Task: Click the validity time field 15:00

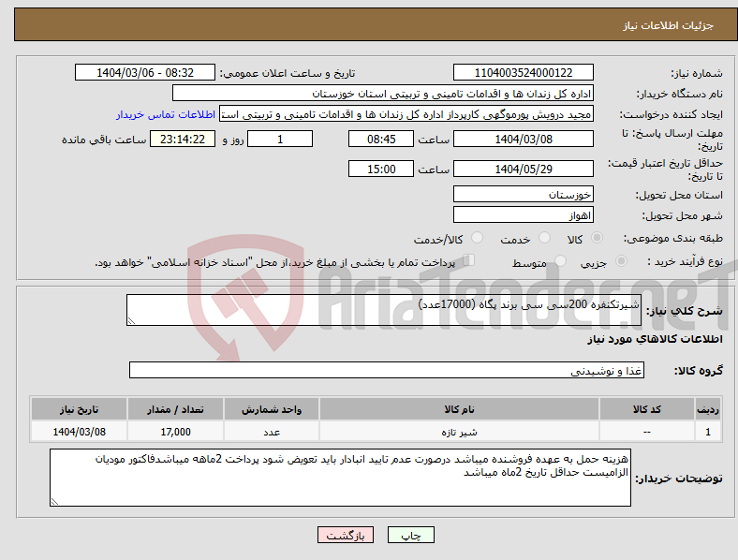Action: 381,169
